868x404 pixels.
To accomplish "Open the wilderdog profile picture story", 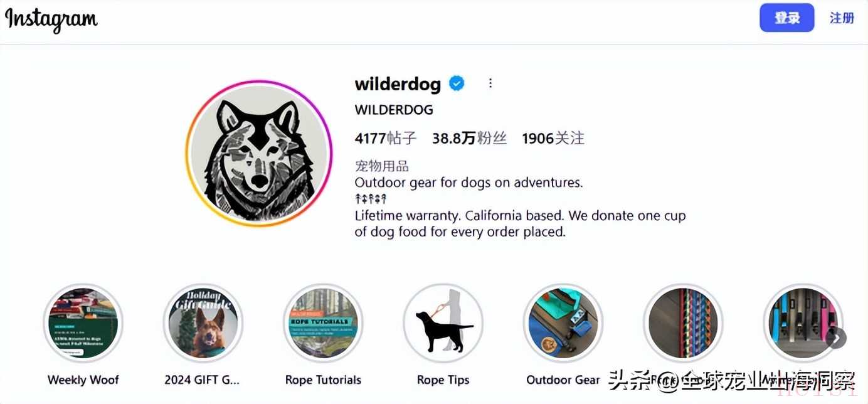I will pyautogui.click(x=259, y=153).
